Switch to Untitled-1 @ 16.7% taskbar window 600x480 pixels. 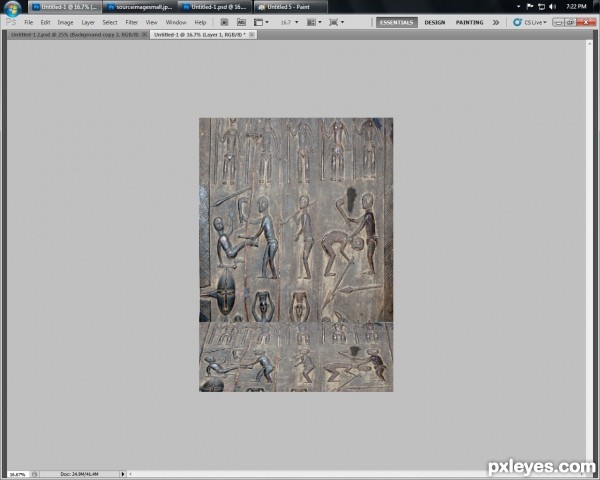coord(65,7)
